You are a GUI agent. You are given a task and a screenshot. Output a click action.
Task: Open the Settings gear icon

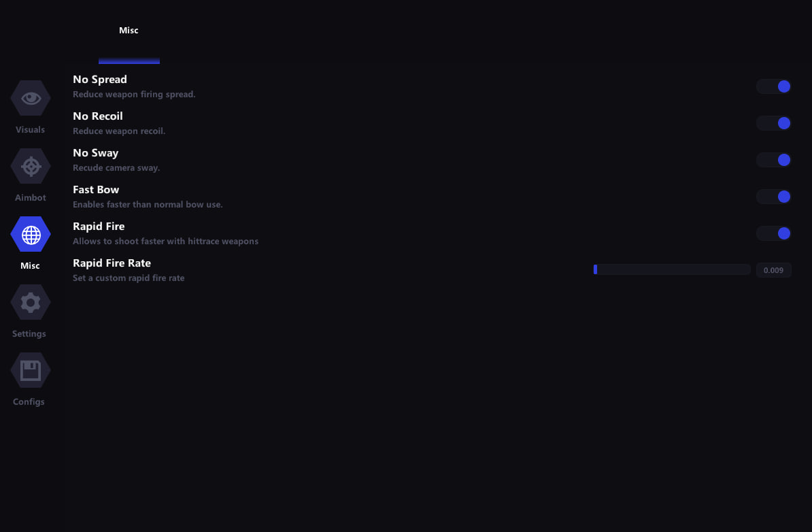tap(31, 302)
